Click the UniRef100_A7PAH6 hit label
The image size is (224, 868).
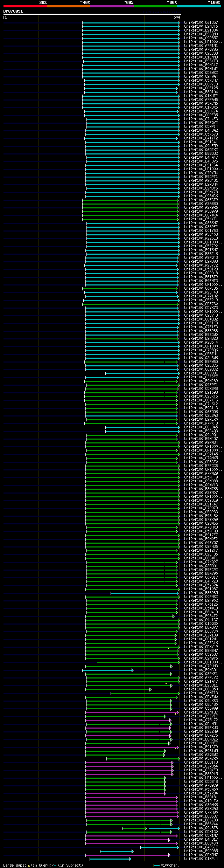(201, 99)
